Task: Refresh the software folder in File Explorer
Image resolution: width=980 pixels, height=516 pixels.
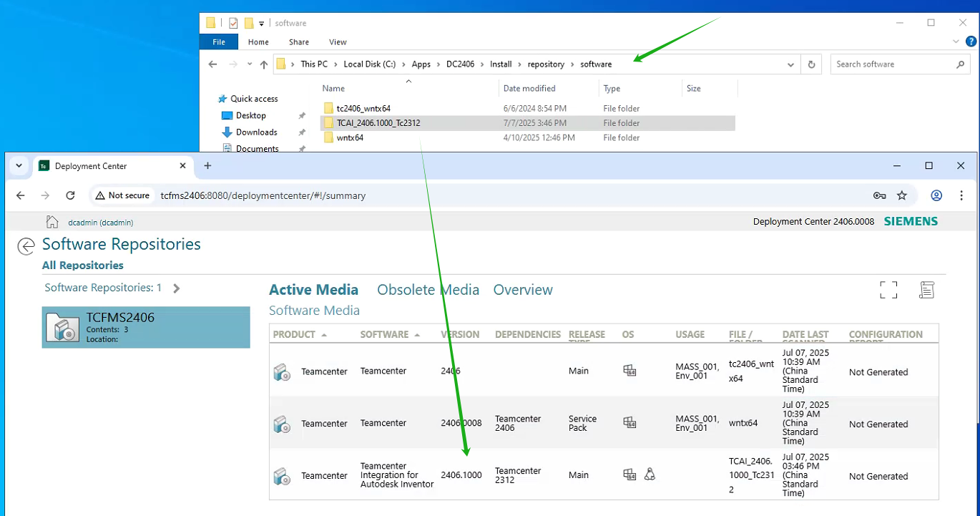Action: pos(811,64)
